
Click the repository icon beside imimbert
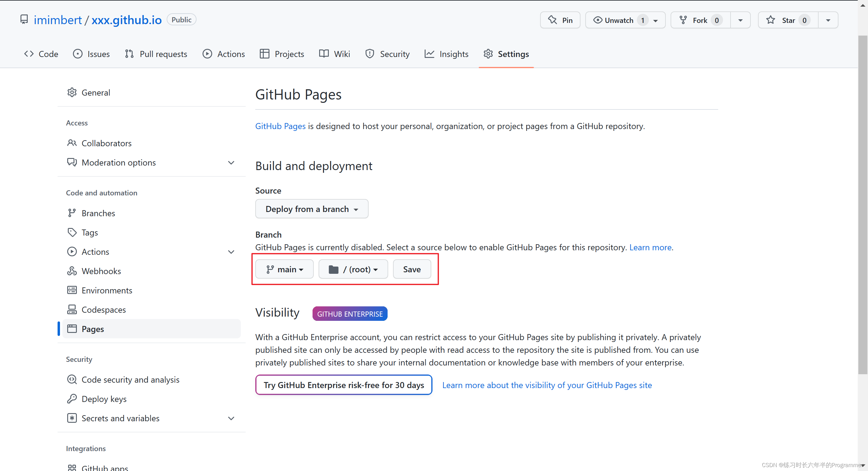[x=24, y=20]
